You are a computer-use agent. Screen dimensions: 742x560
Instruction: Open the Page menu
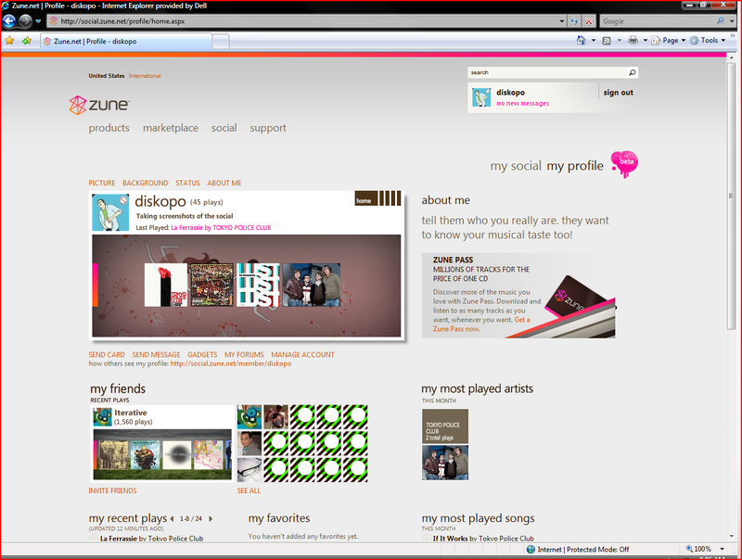[669, 41]
